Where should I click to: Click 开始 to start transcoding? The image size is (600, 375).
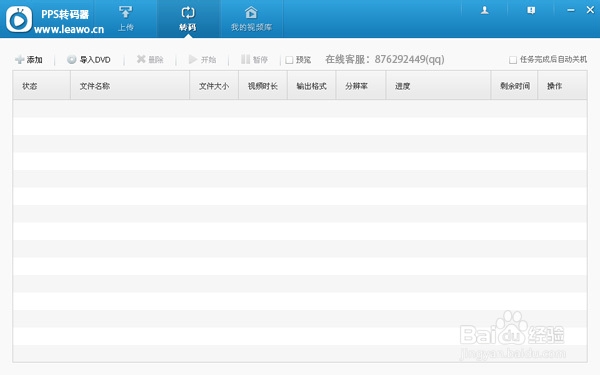(202, 59)
